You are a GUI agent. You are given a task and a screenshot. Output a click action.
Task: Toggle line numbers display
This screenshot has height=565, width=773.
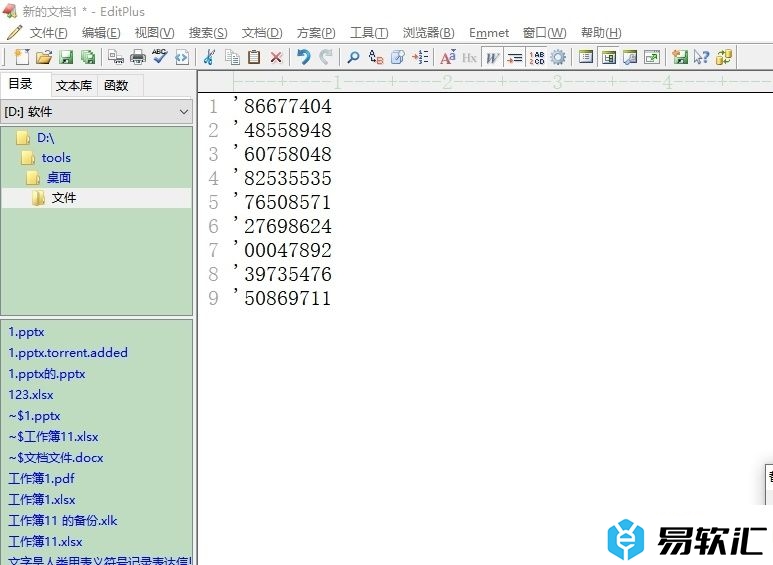[536, 58]
